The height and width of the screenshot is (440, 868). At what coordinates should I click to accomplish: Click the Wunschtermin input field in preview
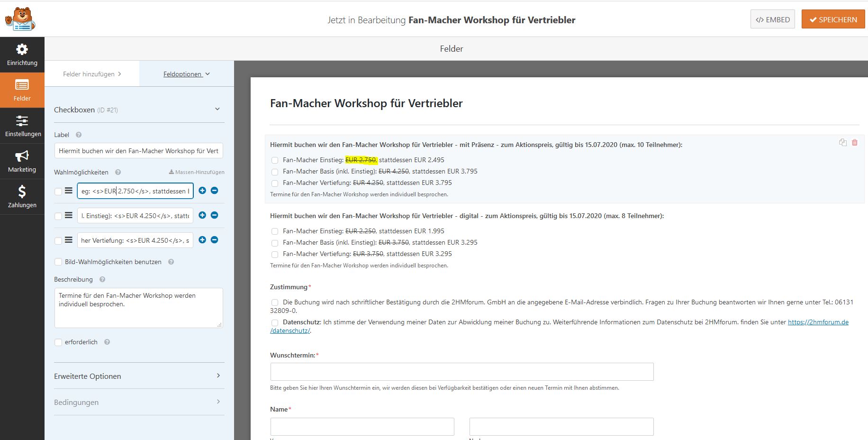coord(462,372)
